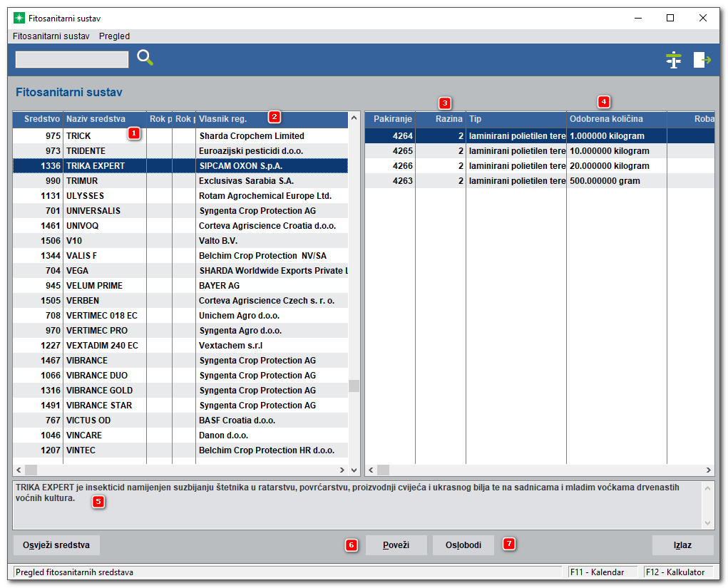
Task: Select the VERBEN row
Action: coord(180,301)
